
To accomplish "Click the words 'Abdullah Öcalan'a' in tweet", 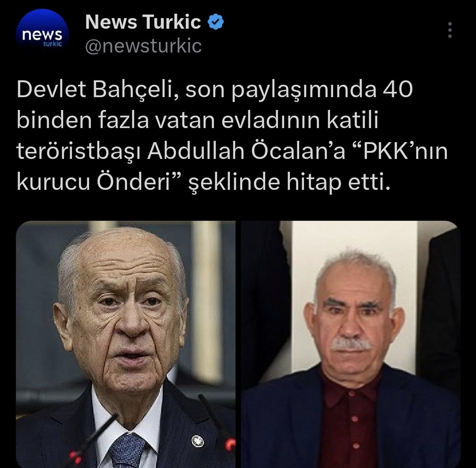I will [246, 151].
